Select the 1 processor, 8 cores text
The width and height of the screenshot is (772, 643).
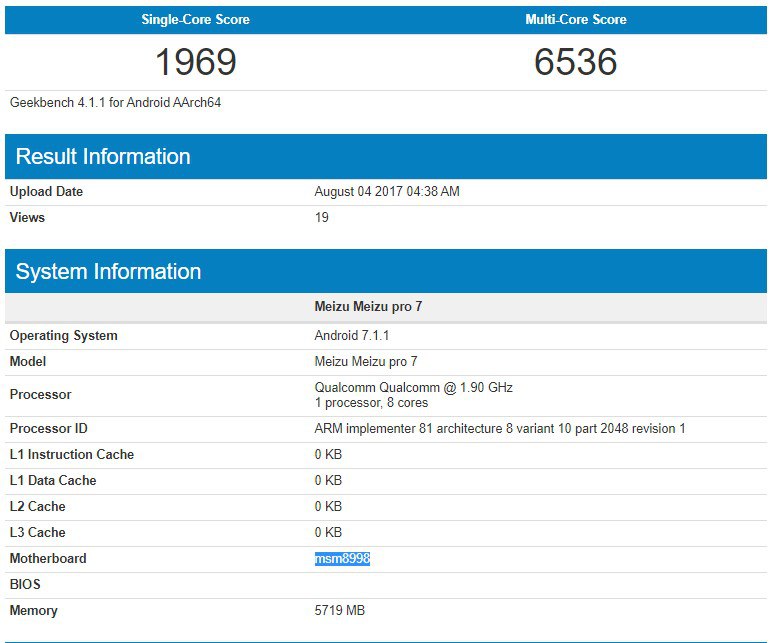coord(371,403)
